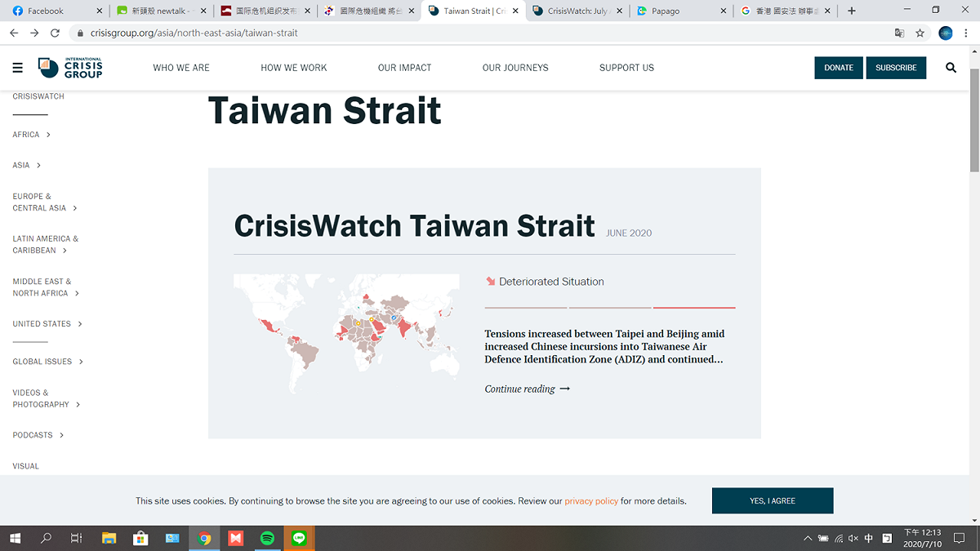This screenshot has height=551, width=980.
Task: Open Support Us menu
Action: [626, 68]
